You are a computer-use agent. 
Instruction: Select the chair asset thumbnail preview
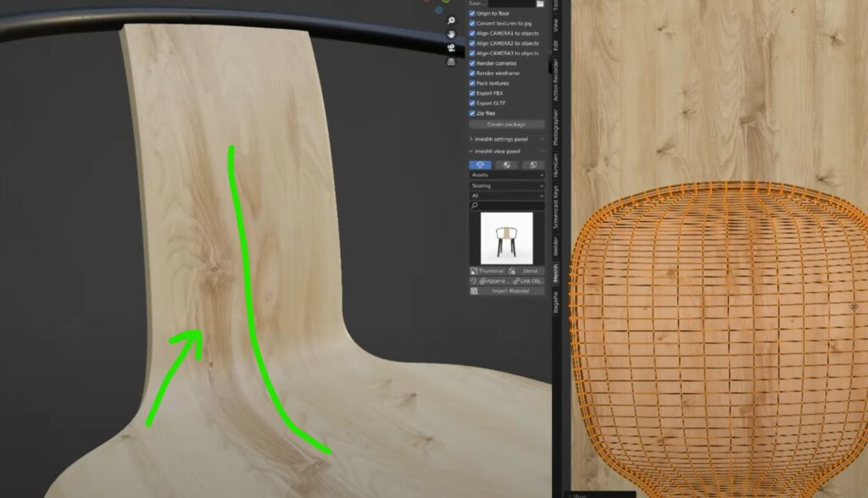[507, 239]
